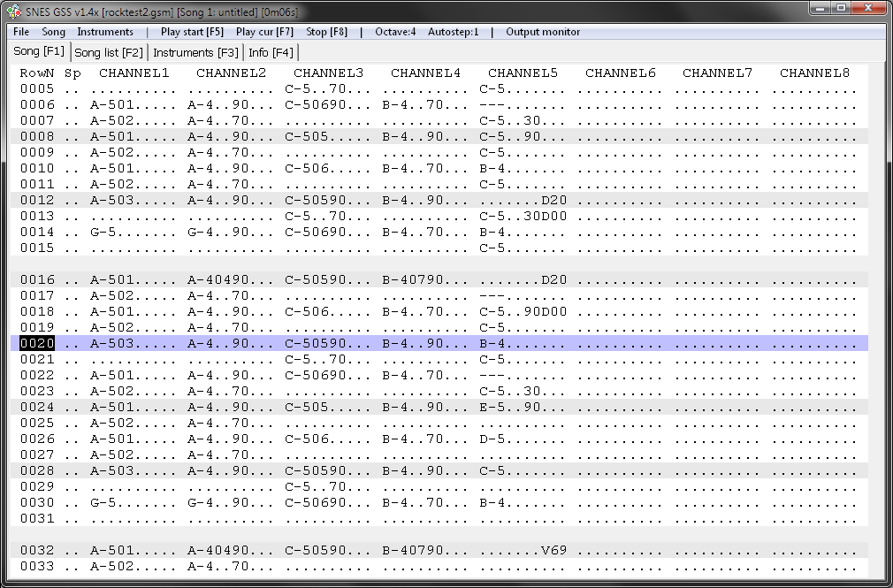Click the RowN column header

37,73
